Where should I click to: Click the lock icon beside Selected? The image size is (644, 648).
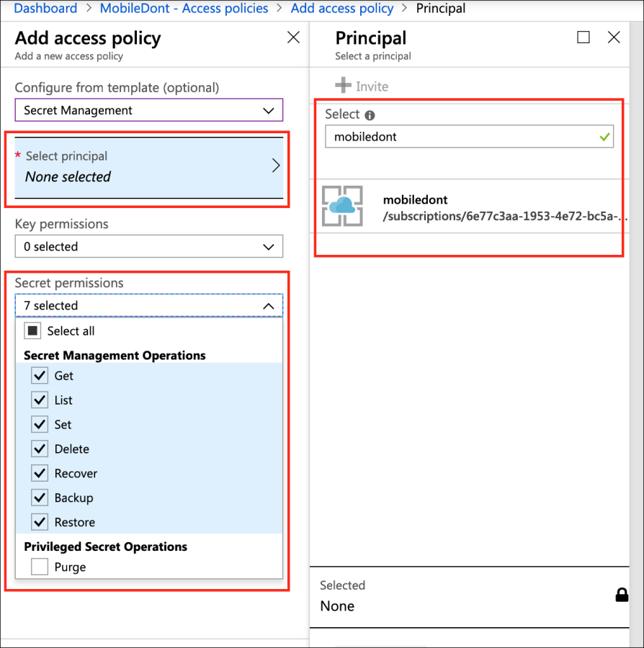tap(622, 595)
